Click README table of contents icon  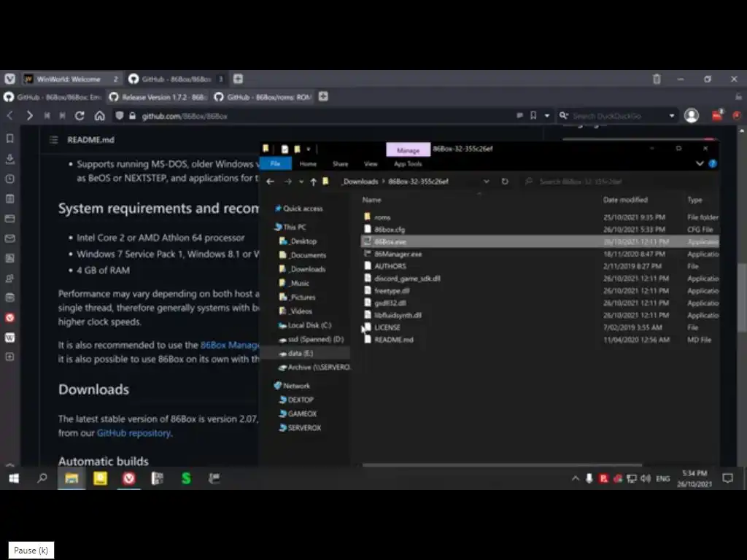click(54, 139)
